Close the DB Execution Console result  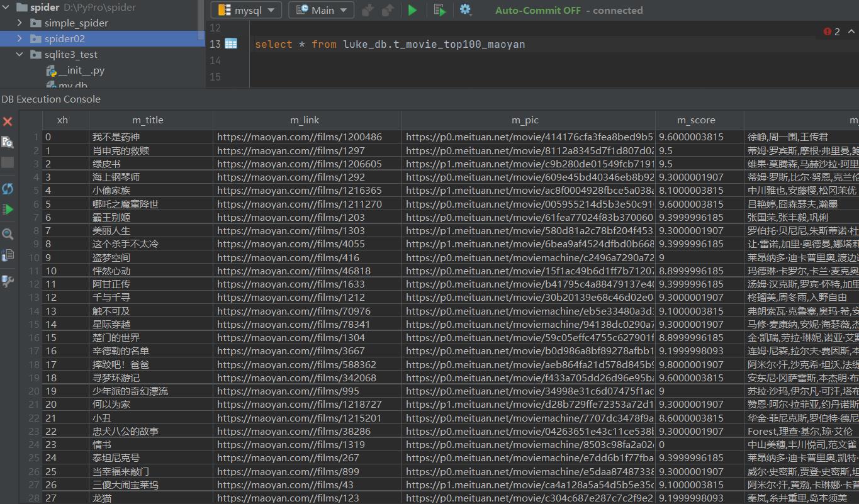[x=8, y=121]
